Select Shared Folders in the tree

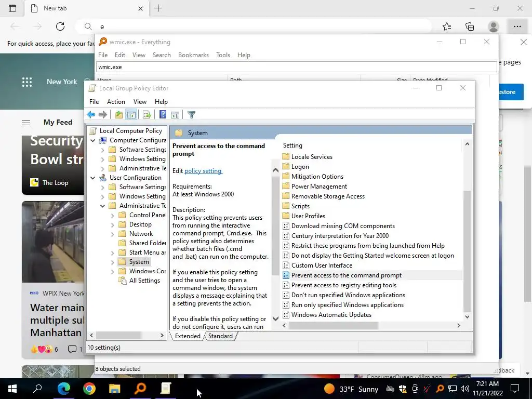point(148,243)
